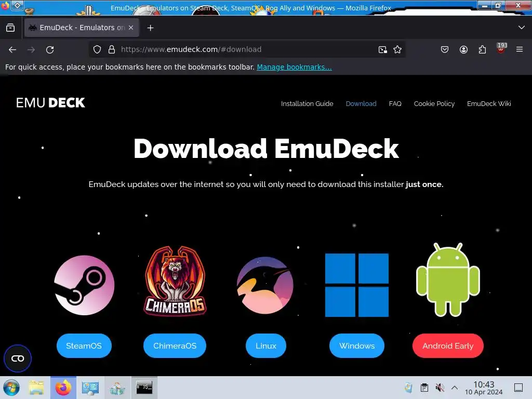The height and width of the screenshot is (399, 532).
Task: Open the EmuDeck Wiki menu item
Action: click(489, 104)
